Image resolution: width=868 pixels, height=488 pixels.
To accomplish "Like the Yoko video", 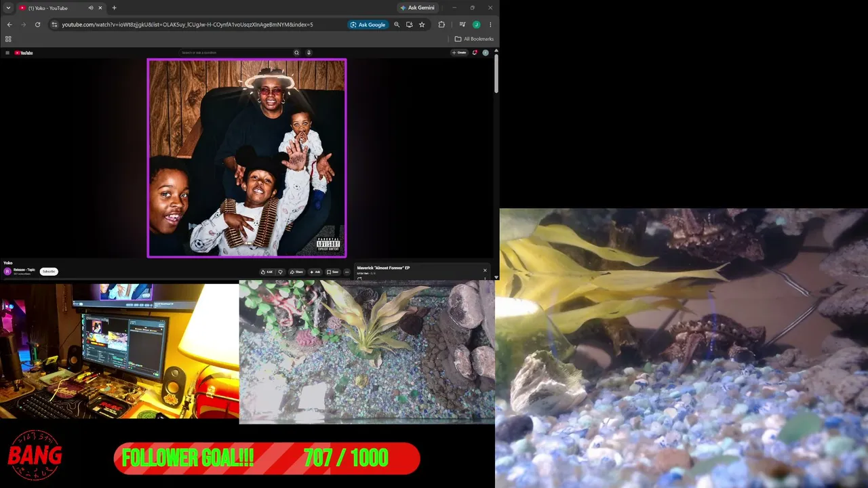I will (x=267, y=272).
